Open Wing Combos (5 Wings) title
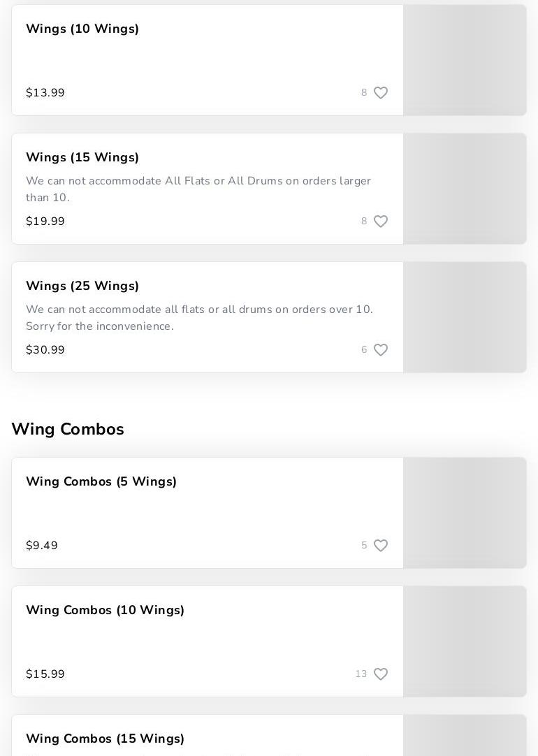Screen dimensions: 538x756 (x=101, y=481)
